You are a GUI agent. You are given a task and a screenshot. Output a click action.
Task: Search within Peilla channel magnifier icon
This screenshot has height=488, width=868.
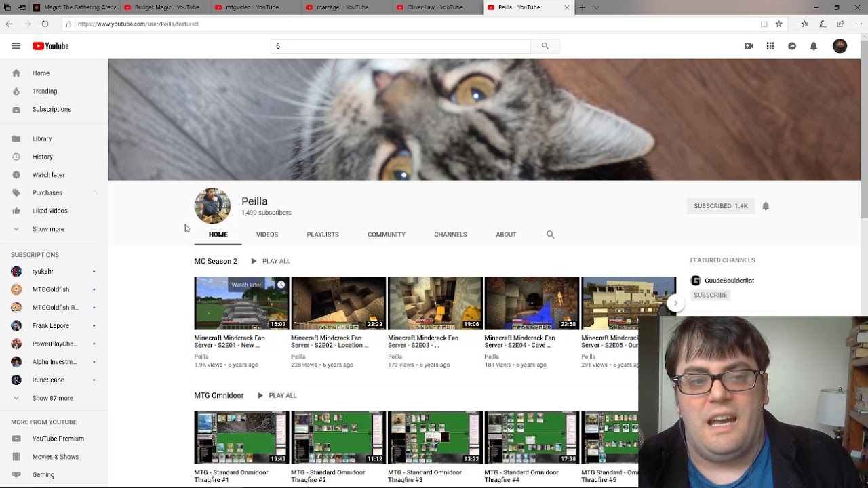(550, 235)
